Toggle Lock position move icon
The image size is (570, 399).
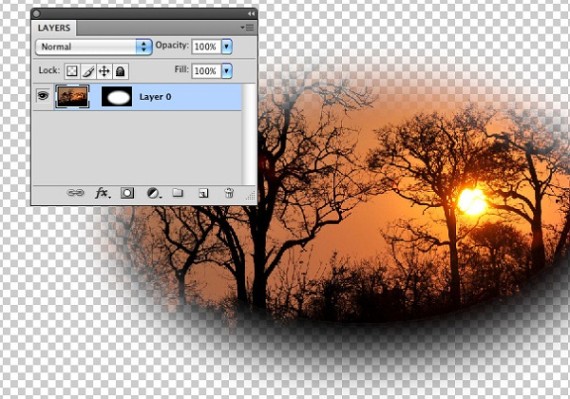[x=104, y=71]
